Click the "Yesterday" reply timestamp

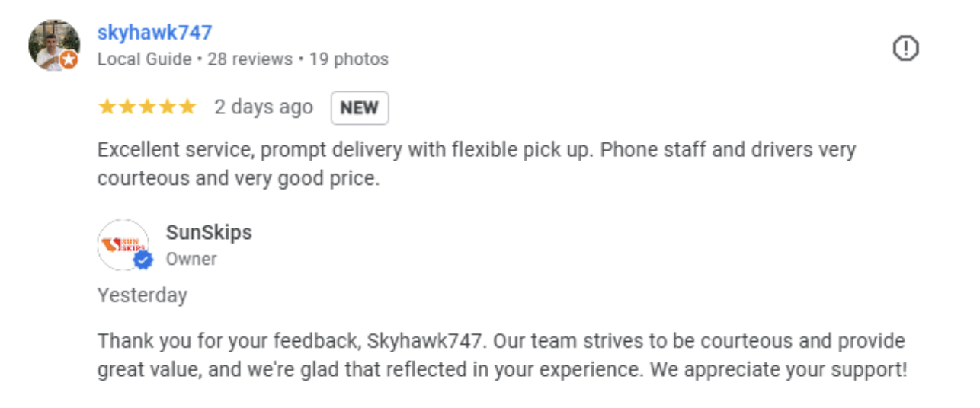[x=143, y=295]
